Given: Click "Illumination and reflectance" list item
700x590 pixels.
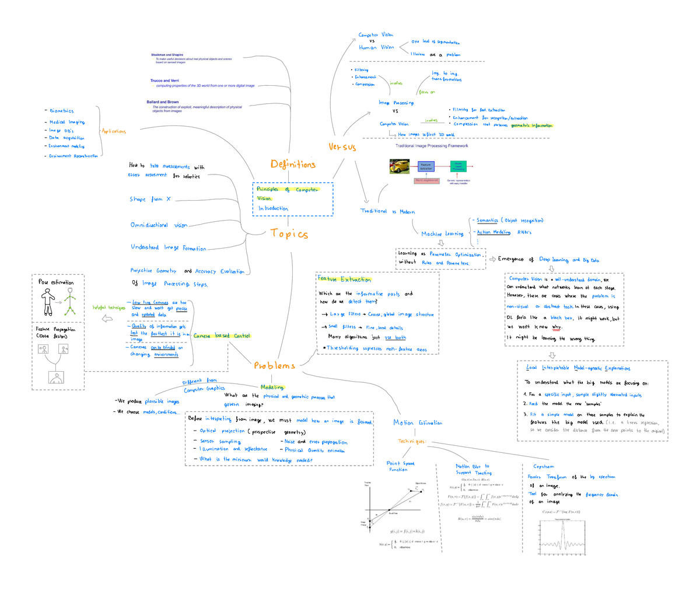Looking at the screenshot, I should [x=233, y=449].
